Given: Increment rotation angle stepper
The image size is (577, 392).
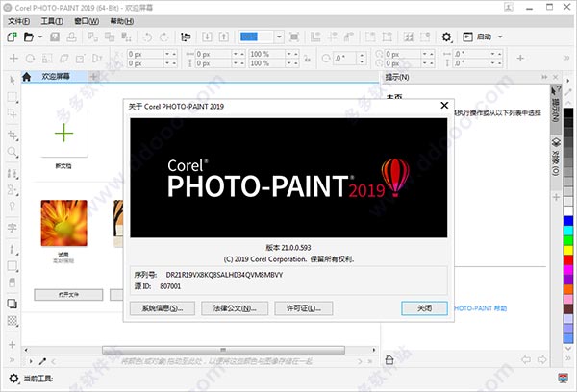Looking at the screenshot, I should pyautogui.click(x=363, y=55).
